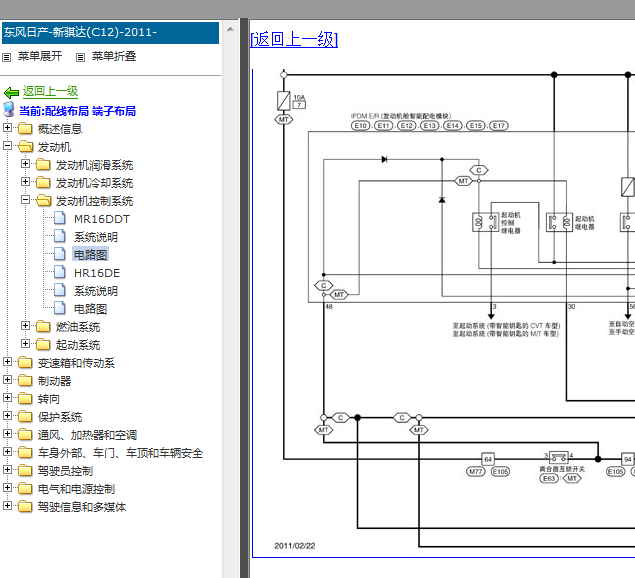
Task: Click the blue [返回上一级] link
Action: (294, 40)
